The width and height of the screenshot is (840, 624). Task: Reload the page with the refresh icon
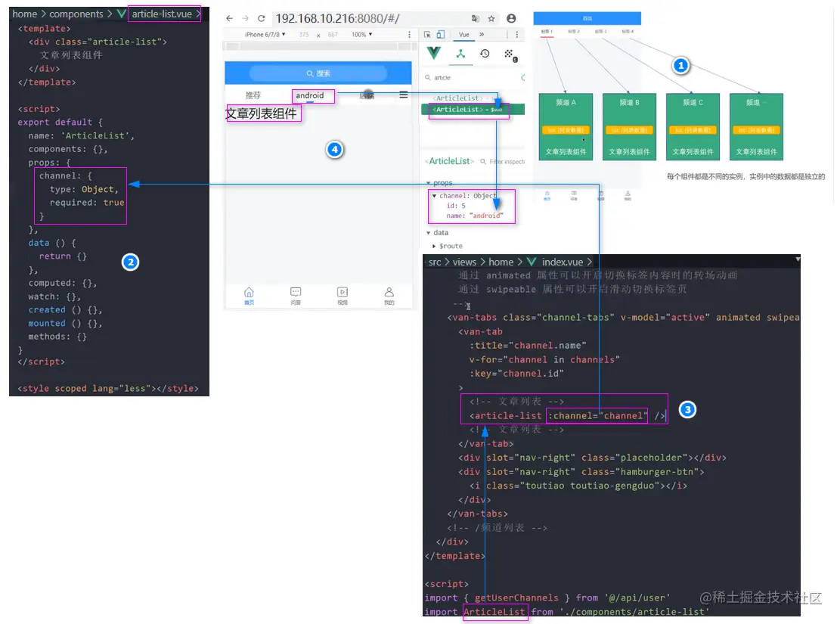pyautogui.click(x=262, y=18)
